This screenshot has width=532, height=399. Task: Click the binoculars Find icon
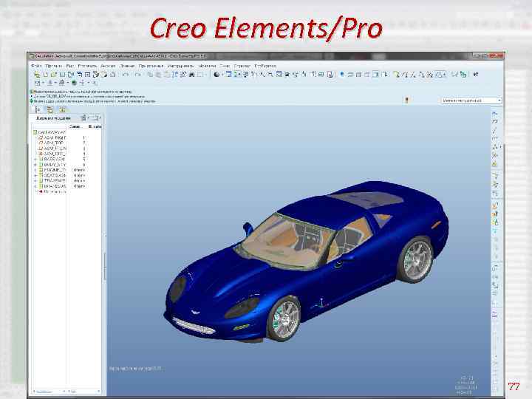[191, 75]
